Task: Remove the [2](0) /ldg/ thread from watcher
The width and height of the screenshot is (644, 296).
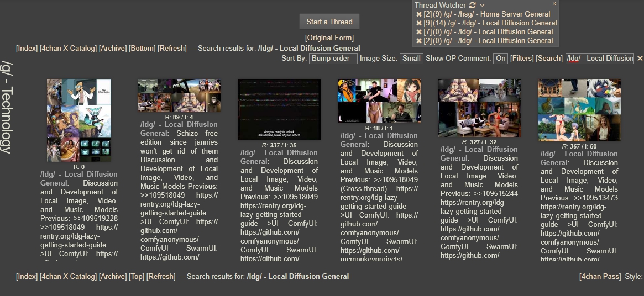Action: pos(419,41)
